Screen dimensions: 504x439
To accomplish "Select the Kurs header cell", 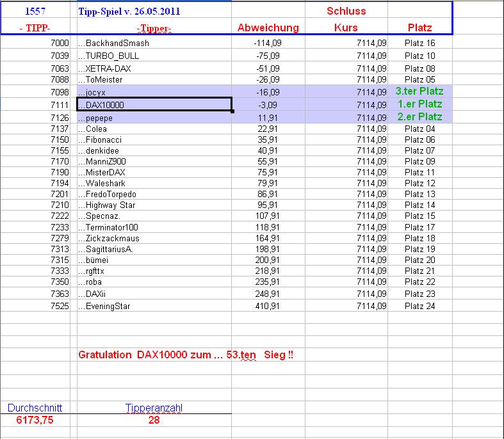I will click(346, 28).
